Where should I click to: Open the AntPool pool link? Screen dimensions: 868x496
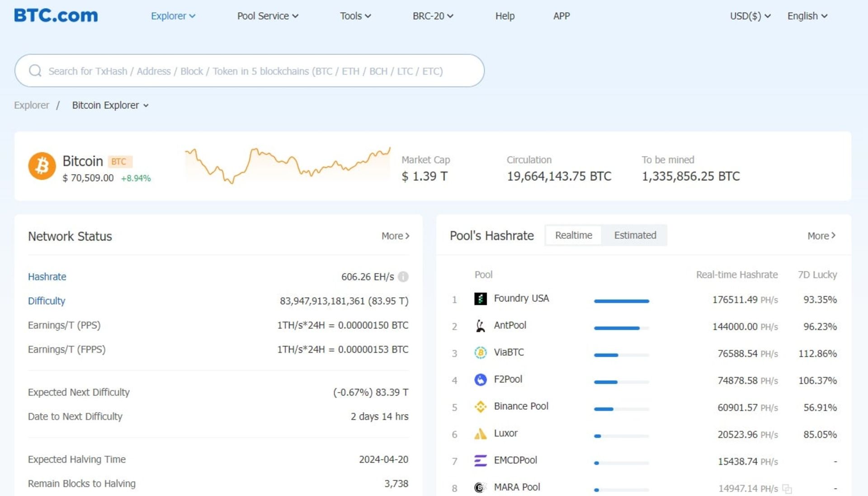510,326
